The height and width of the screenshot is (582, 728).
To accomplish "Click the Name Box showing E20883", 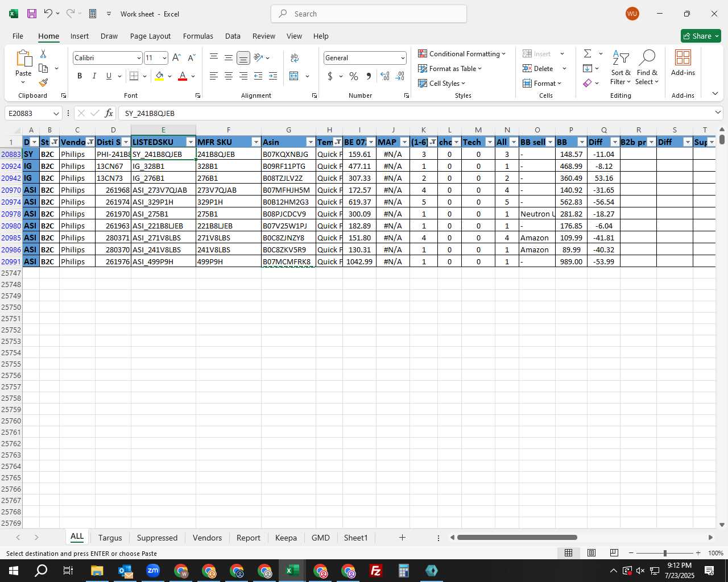I will click(33, 113).
